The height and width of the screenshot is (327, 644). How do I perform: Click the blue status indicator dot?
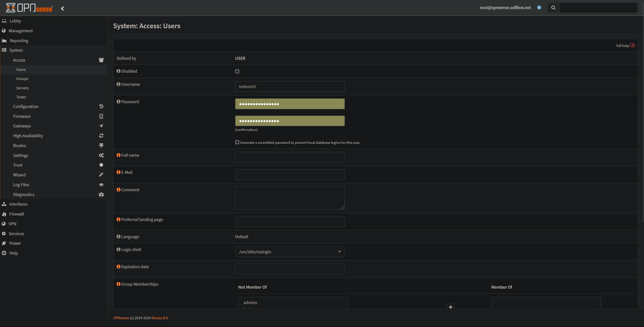[x=539, y=8]
